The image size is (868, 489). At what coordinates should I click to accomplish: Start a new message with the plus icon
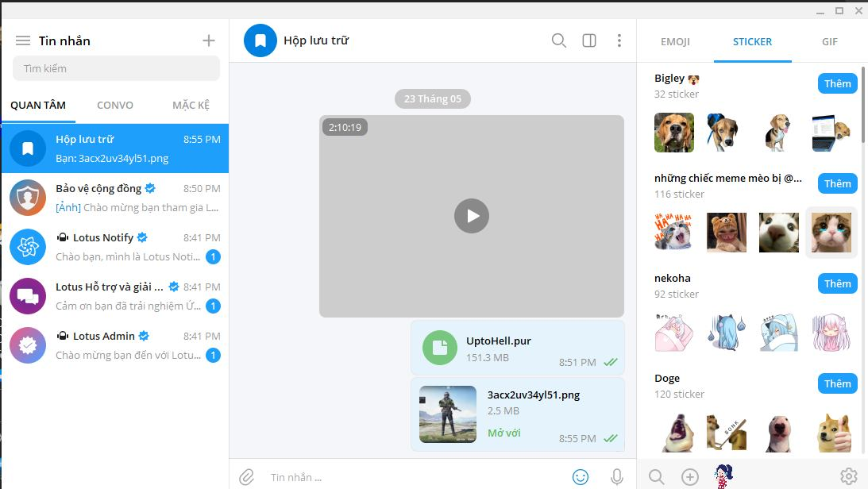coord(209,40)
